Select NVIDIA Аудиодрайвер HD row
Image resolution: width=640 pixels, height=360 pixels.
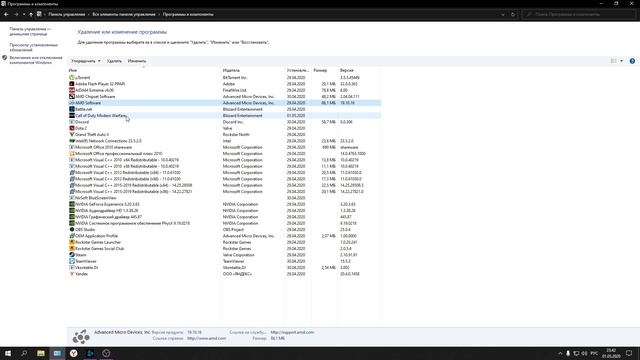pos(224,210)
